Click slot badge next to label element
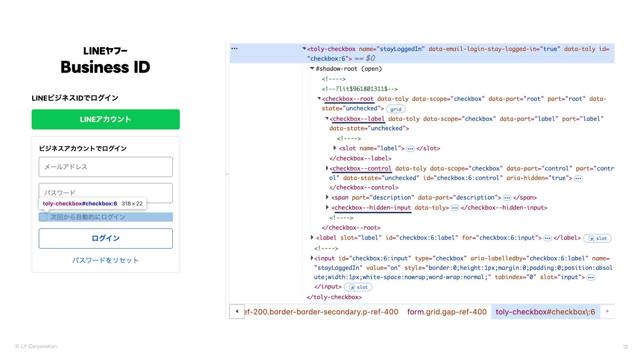The height and width of the screenshot is (362, 644). click(597, 238)
